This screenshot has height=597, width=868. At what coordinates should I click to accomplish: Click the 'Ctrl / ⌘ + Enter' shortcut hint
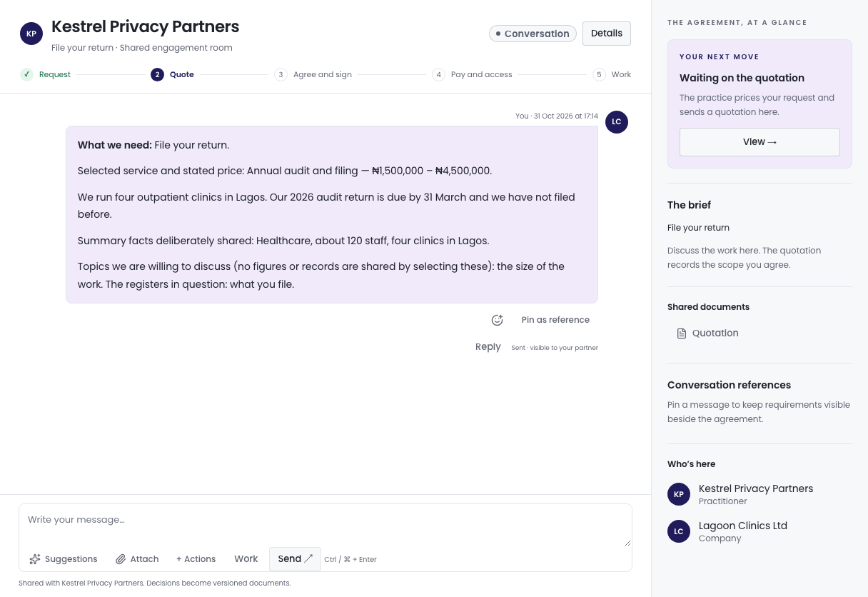pyautogui.click(x=350, y=560)
